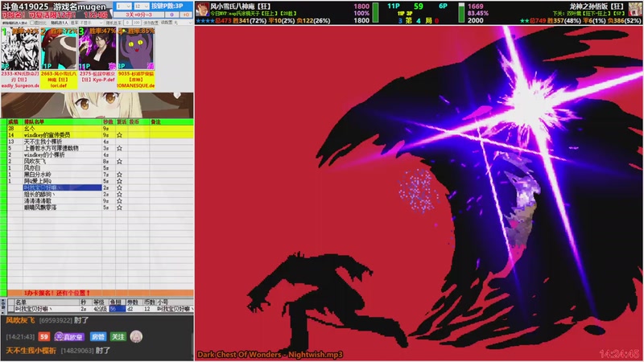Click the round user avatar in chat
Screen dimensions: 644x362
(136, 336)
